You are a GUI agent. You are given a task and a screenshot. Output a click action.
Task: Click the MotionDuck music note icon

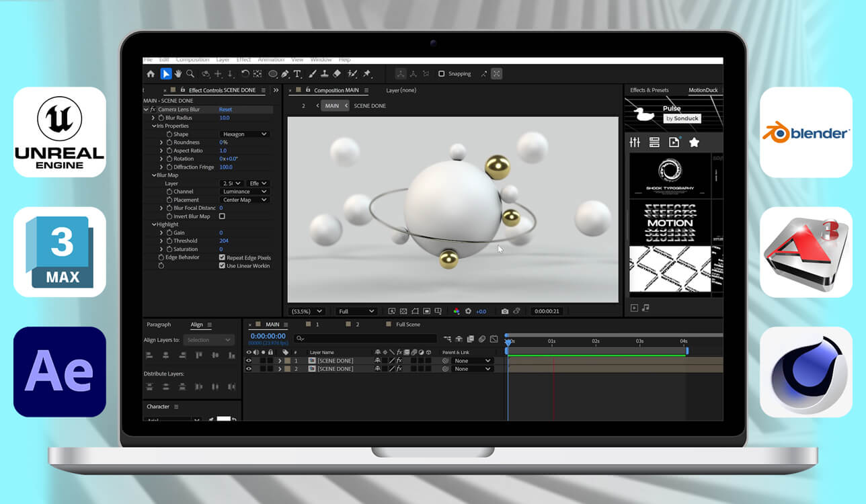click(x=646, y=308)
